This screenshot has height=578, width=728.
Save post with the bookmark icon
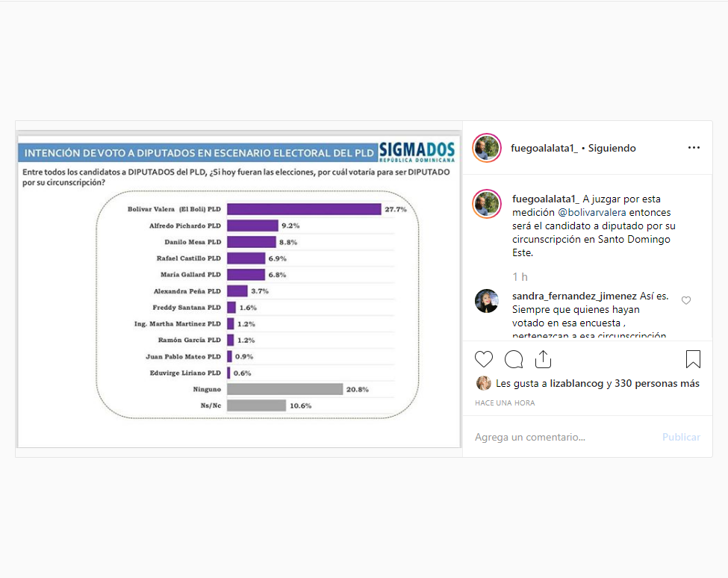[693, 360]
